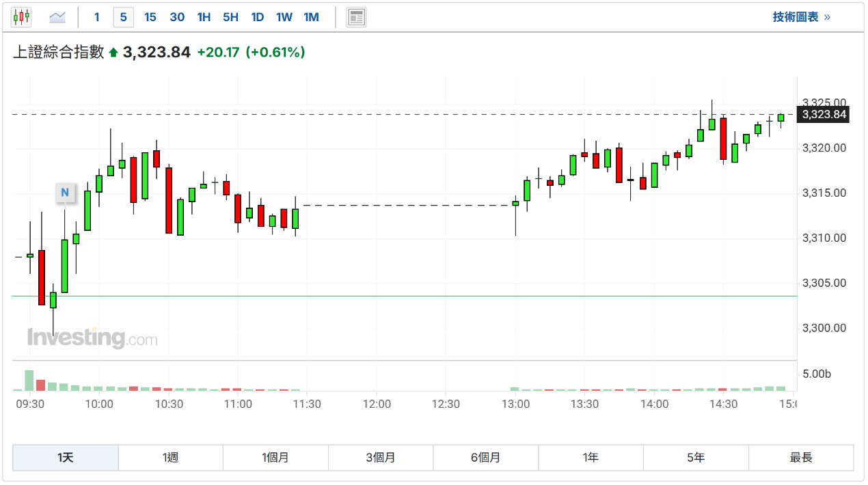Select the candlestick chart type icon
868x485 pixels.
point(21,17)
